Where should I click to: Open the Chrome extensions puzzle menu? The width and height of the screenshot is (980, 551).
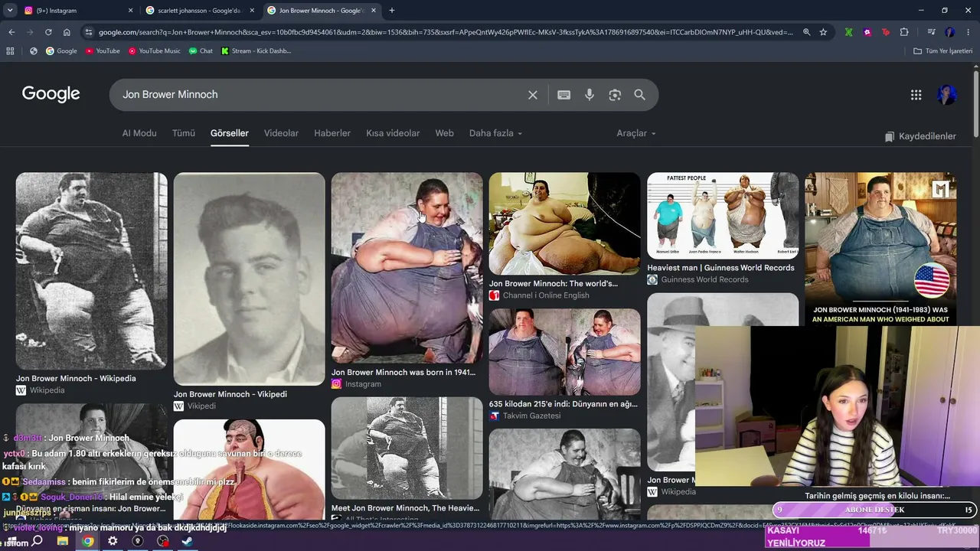(x=904, y=32)
